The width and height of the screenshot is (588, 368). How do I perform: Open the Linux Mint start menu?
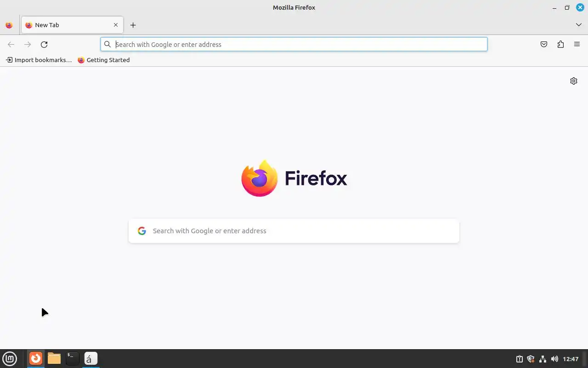tap(10, 358)
